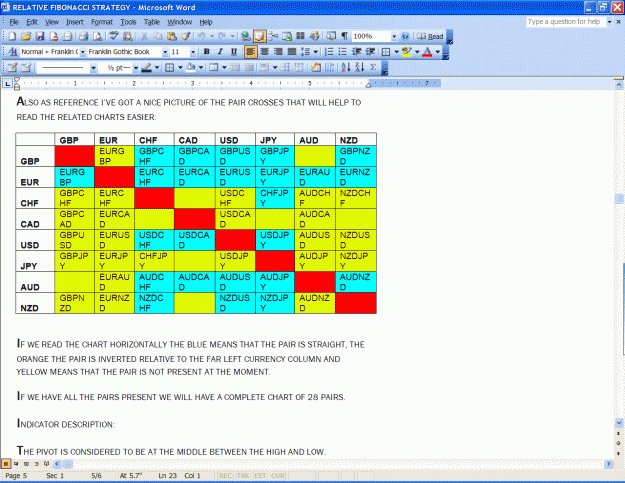Apply the yellow Highlight color

coord(407,52)
